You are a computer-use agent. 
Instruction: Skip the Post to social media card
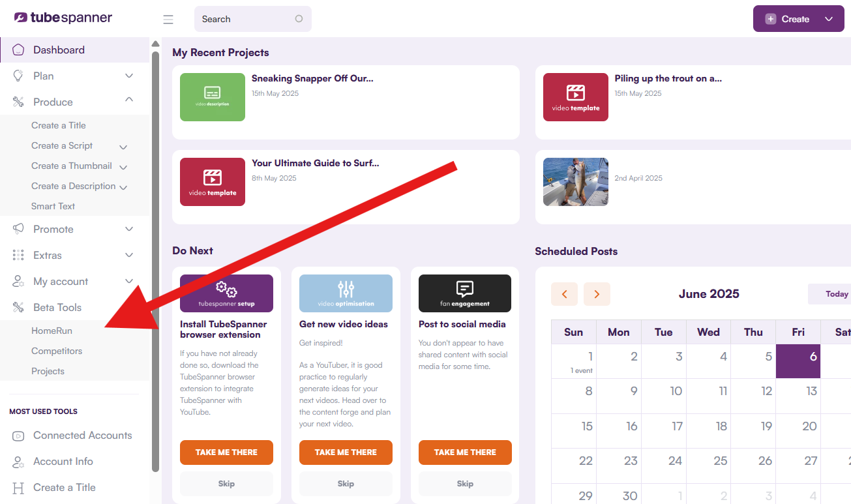pyautogui.click(x=465, y=484)
